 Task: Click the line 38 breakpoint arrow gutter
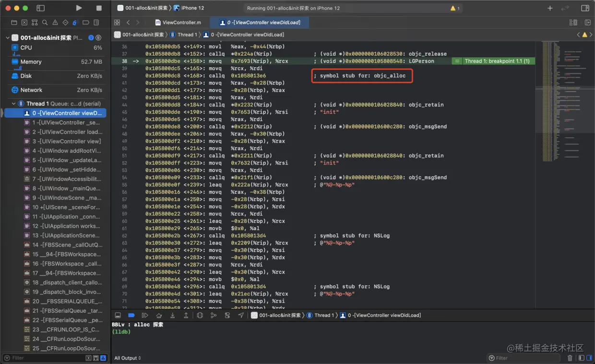pos(136,61)
